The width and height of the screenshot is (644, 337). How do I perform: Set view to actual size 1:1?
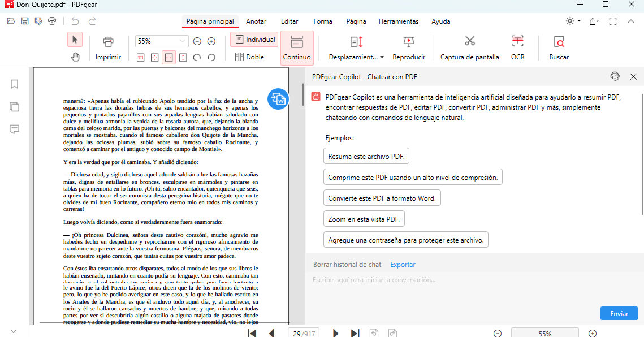pyautogui.click(x=140, y=58)
